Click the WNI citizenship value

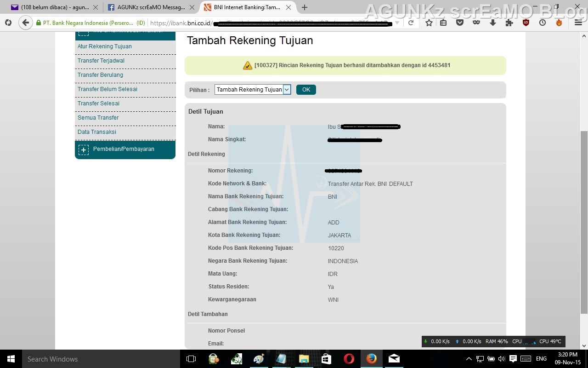click(x=333, y=300)
